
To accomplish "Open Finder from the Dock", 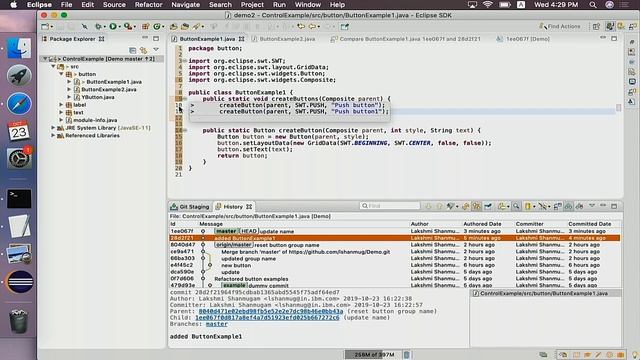I will coord(19,49).
